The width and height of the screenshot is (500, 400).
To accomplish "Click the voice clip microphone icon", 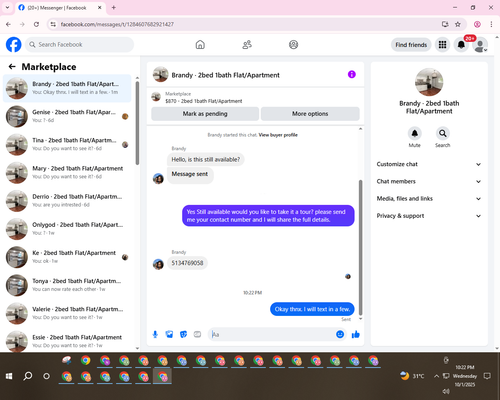I will (155, 334).
